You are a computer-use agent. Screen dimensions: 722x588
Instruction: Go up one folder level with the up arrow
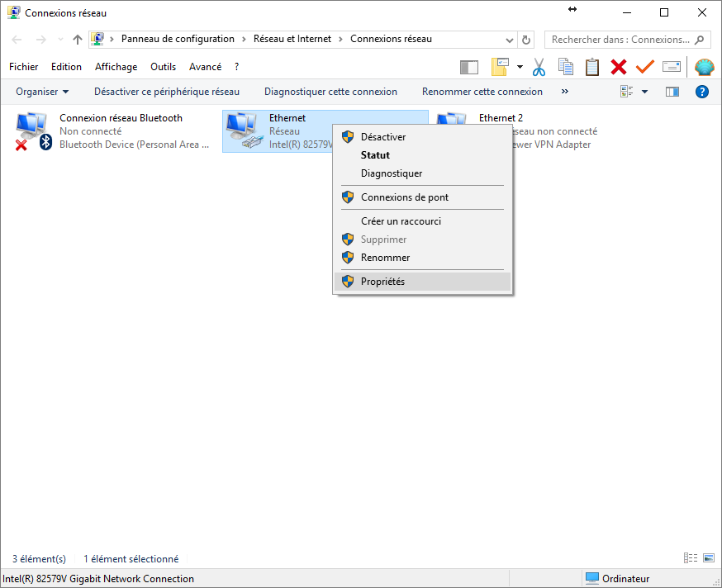78,40
